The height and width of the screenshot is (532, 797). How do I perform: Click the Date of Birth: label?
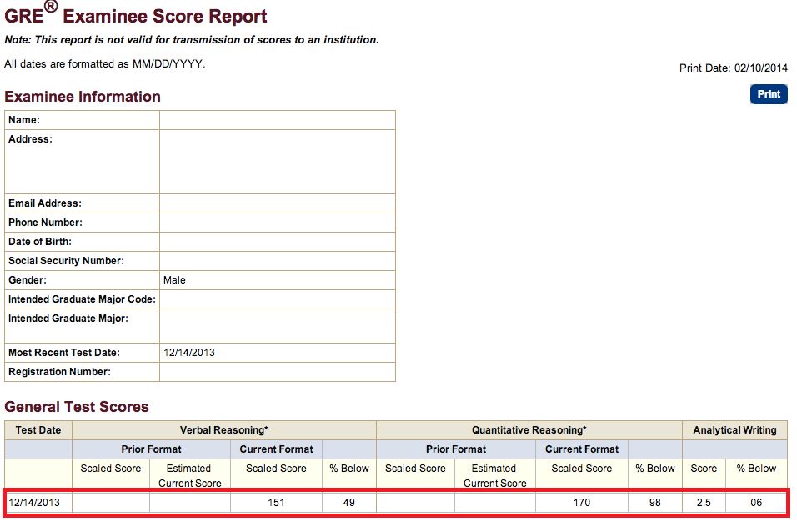pyautogui.click(x=40, y=242)
